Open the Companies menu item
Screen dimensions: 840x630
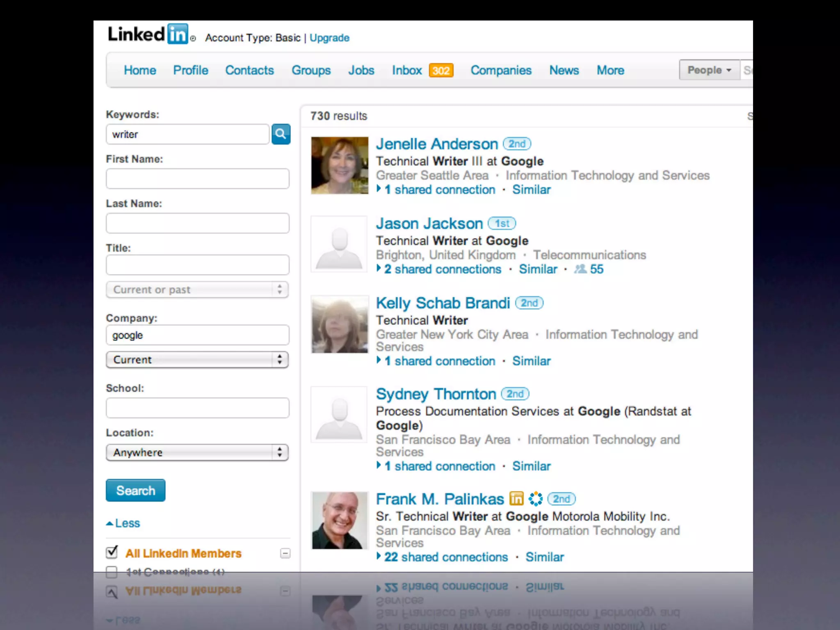click(501, 71)
